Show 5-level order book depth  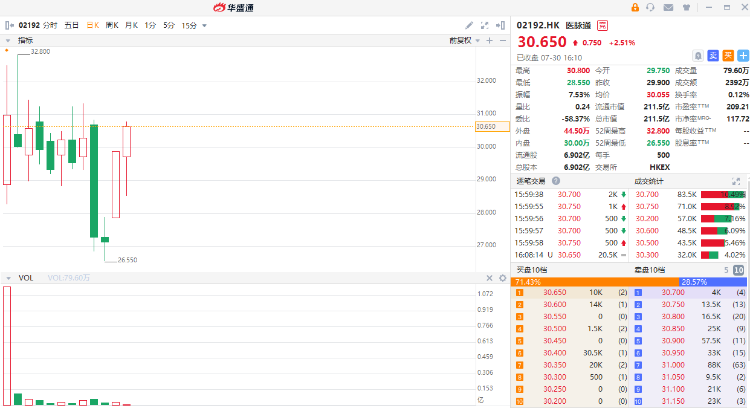[x=725, y=270]
